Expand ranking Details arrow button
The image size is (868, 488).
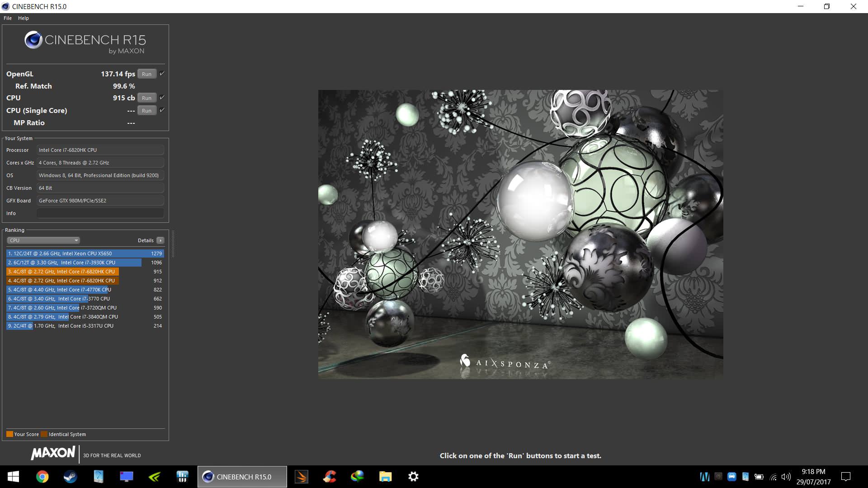click(x=160, y=240)
